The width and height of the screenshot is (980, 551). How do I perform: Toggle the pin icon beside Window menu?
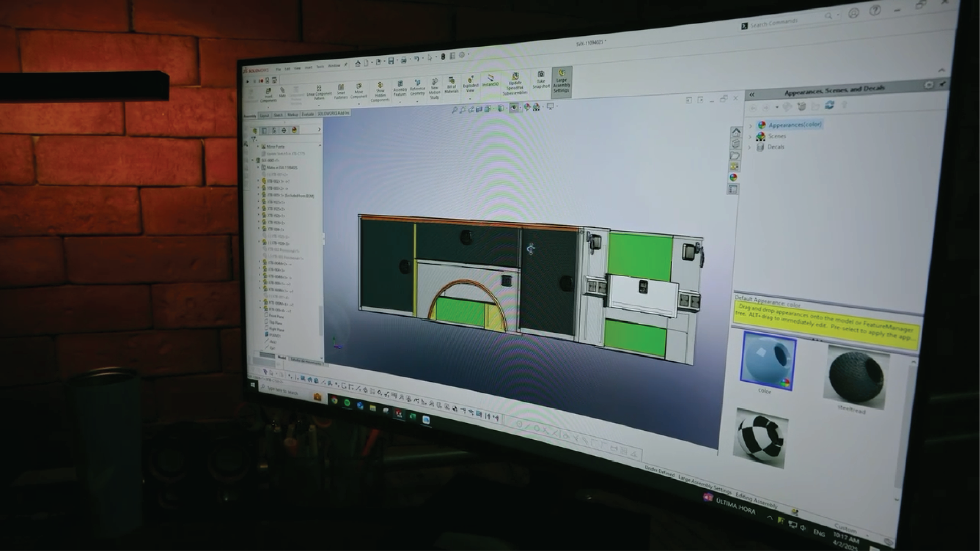coord(346,65)
